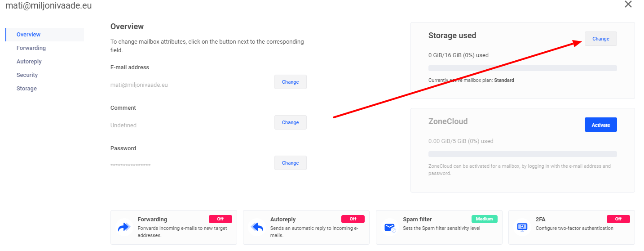Image resolution: width=644 pixels, height=251 pixels.
Task: Go to Forwarding in the sidebar
Action: [x=31, y=48]
